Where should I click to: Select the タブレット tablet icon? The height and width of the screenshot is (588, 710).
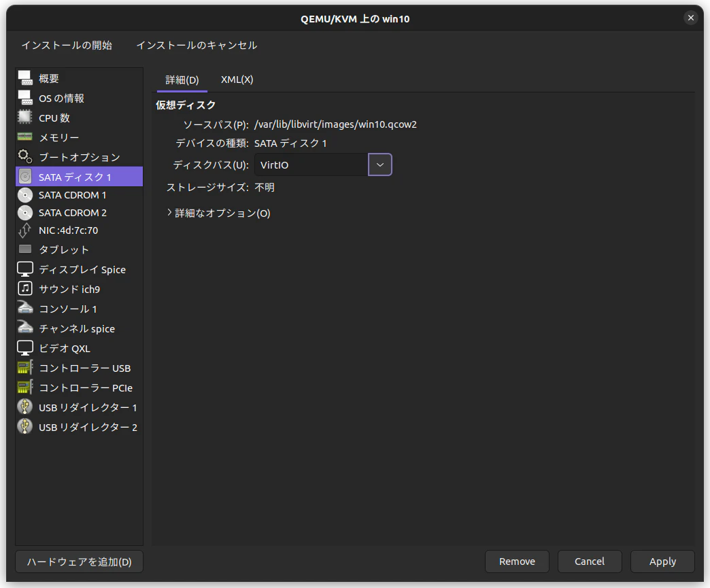click(25, 249)
